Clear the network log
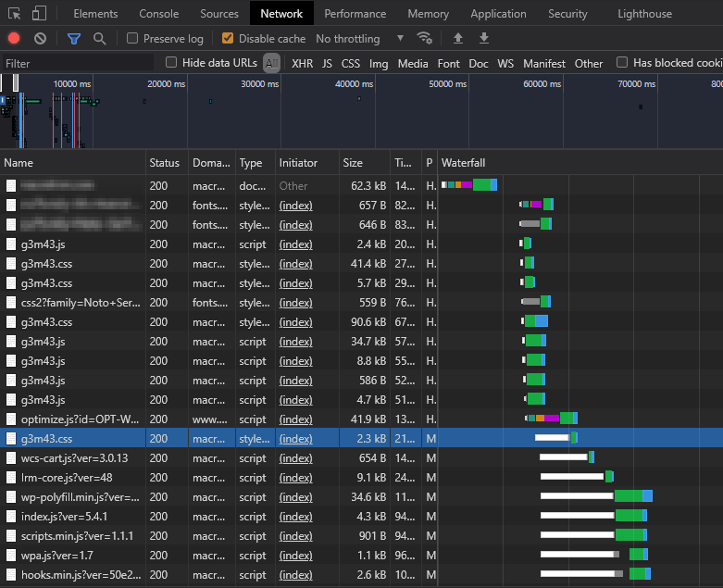 pos(40,39)
